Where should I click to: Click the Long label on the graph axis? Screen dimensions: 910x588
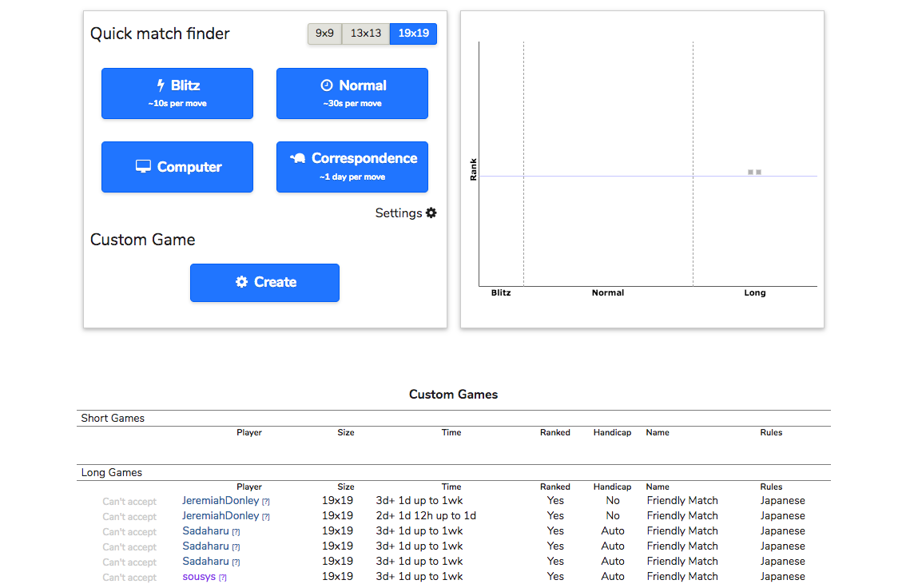(x=755, y=292)
